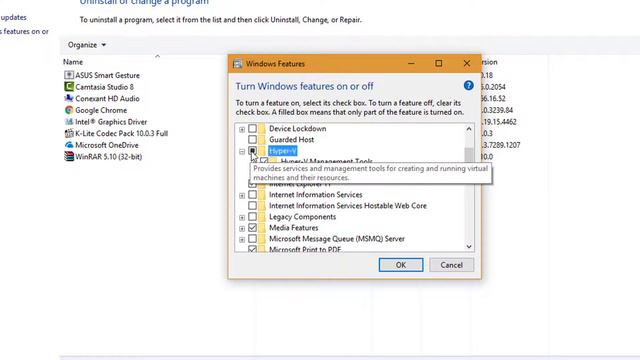Expand the Media Features node
Viewport: 640px width, 360px height.
point(242,229)
